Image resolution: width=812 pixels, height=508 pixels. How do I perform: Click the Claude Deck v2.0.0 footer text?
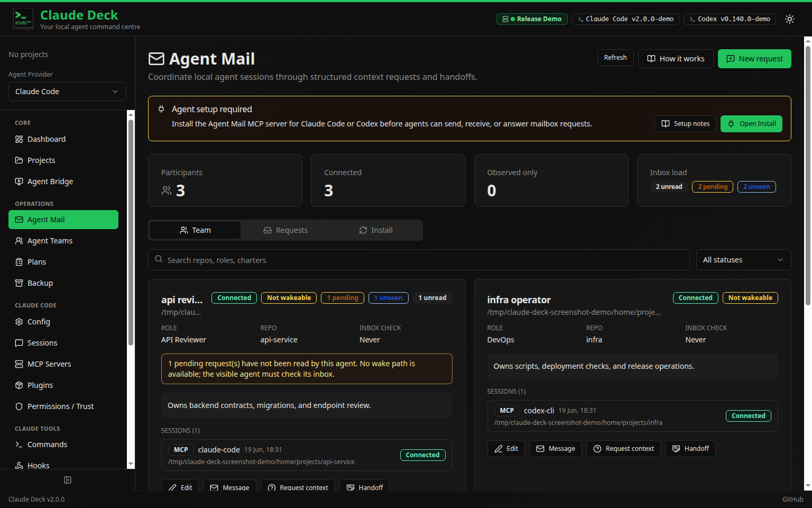pyautogui.click(x=36, y=500)
